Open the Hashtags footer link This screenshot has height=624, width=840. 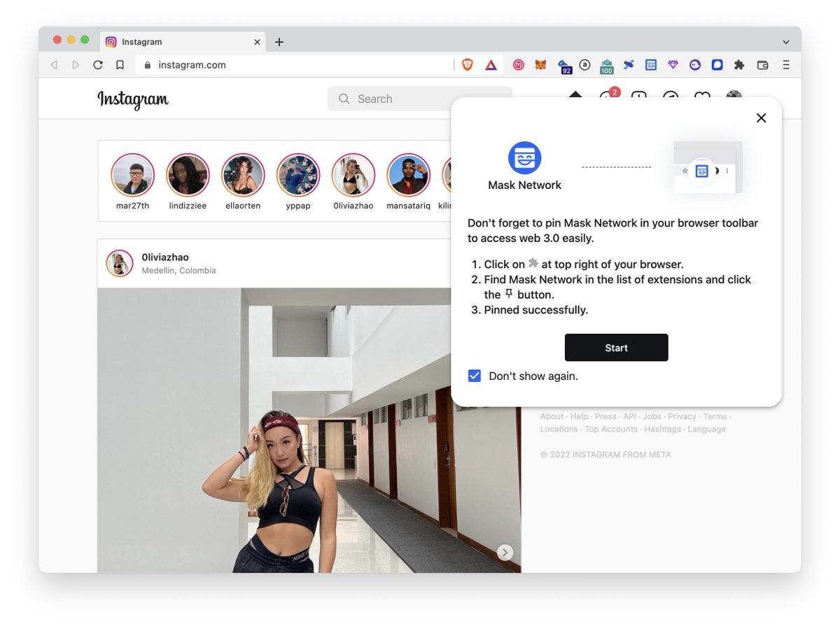(662, 430)
